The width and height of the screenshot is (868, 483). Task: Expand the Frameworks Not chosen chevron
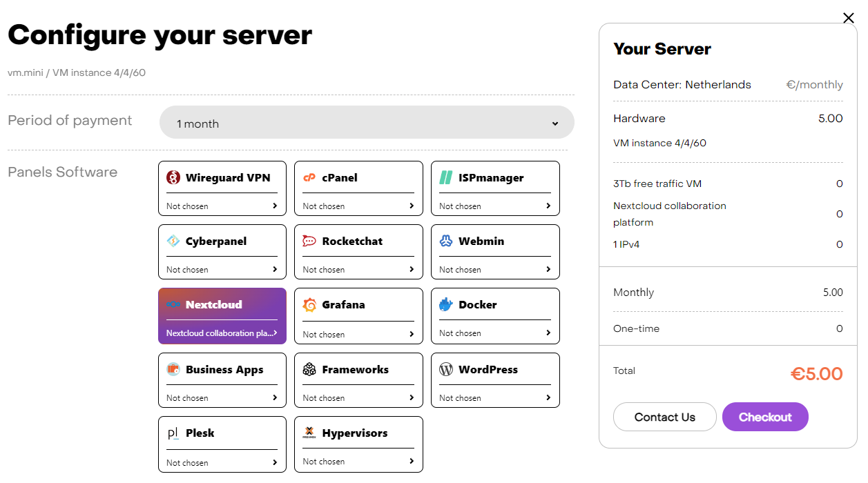tap(412, 398)
